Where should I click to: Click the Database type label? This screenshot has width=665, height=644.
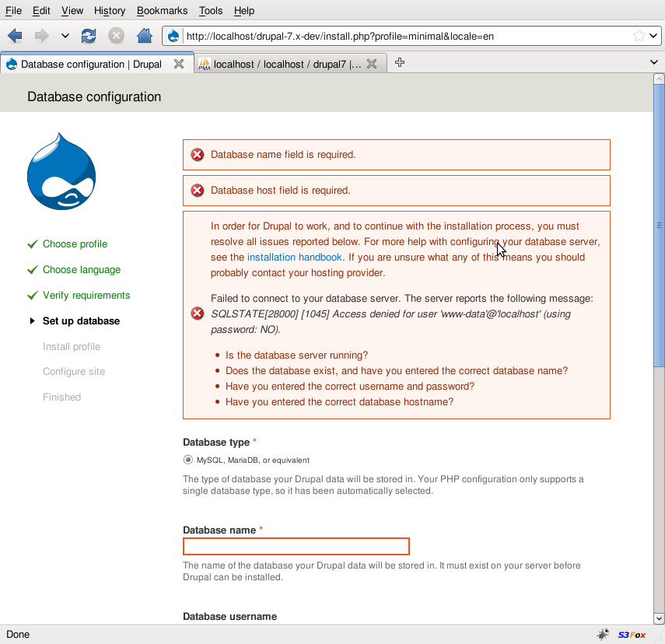(x=216, y=442)
